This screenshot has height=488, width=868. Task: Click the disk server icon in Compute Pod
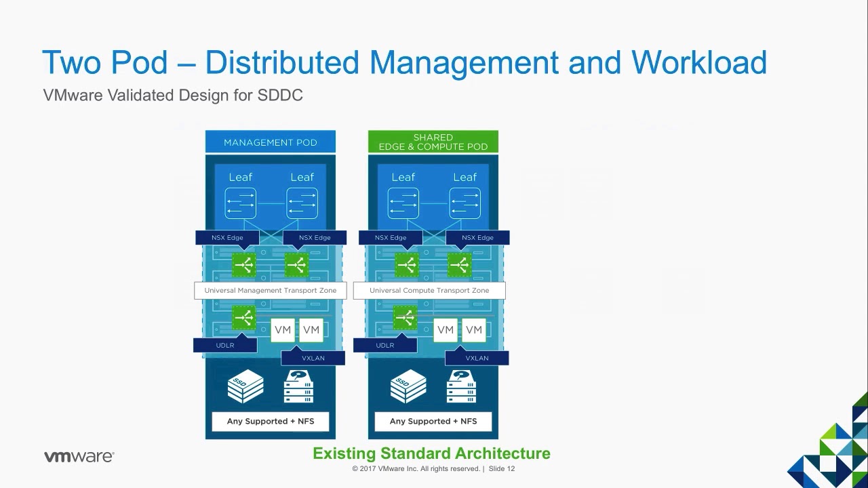click(x=461, y=387)
